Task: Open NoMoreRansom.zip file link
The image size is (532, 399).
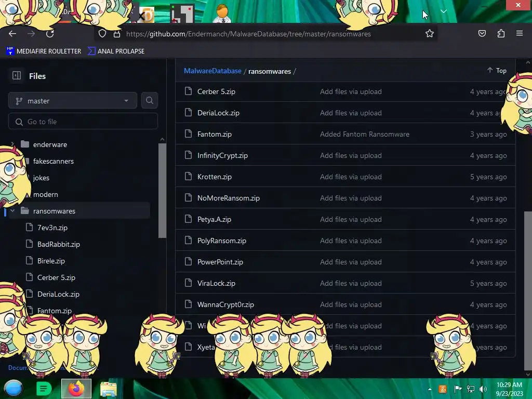Action: pyautogui.click(x=229, y=198)
